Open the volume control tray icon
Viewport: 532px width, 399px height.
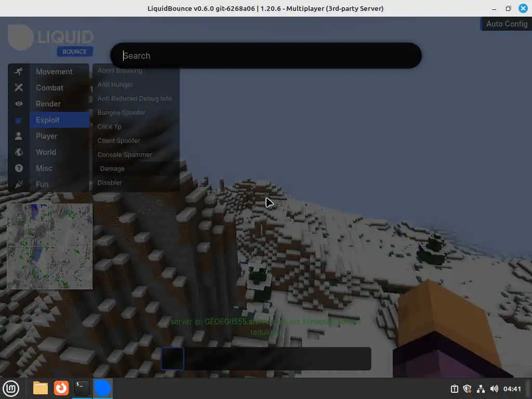click(x=494, y=389)
